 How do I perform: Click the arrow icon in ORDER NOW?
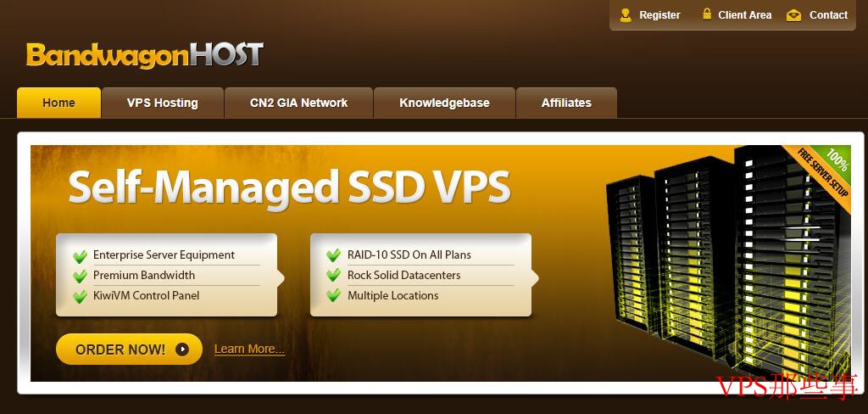point(182,350)
